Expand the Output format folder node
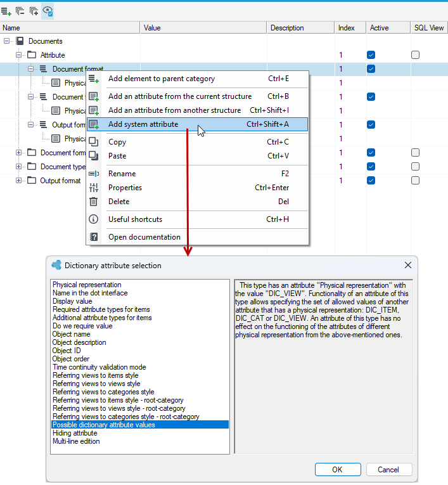 coord(18,180)
